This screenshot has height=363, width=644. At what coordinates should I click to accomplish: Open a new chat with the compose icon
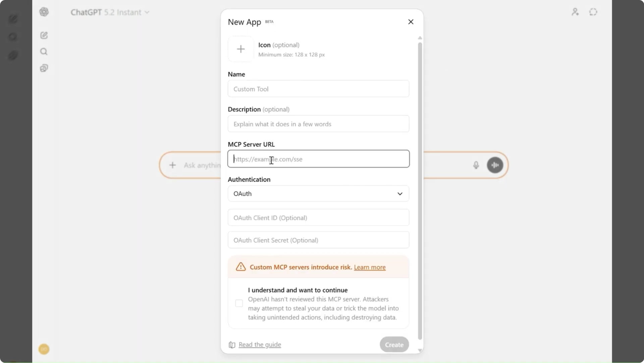[44, 35]
